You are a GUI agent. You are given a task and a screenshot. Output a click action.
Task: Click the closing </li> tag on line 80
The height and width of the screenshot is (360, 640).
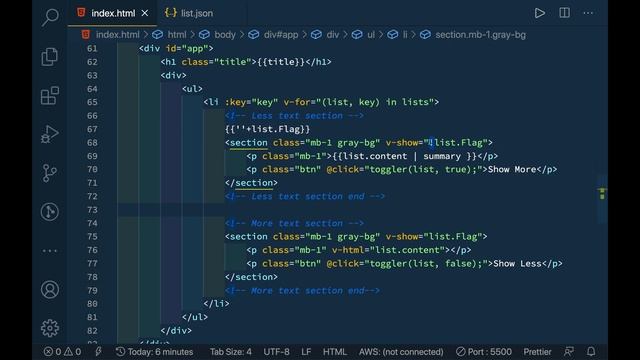[216, 304]
